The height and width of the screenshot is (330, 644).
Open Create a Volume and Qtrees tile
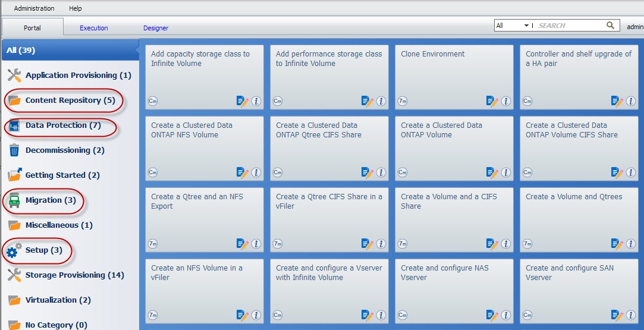pyautogui.click(x=579, y=220)
